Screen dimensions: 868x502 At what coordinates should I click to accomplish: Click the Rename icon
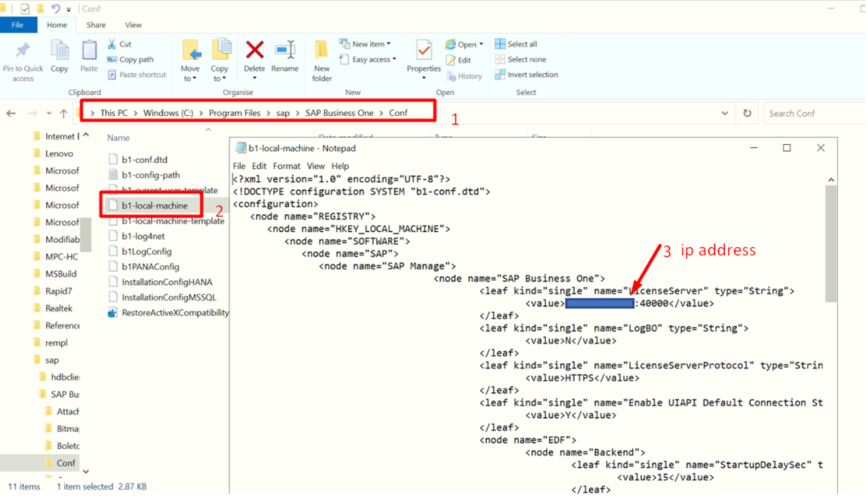coord(285,50)
